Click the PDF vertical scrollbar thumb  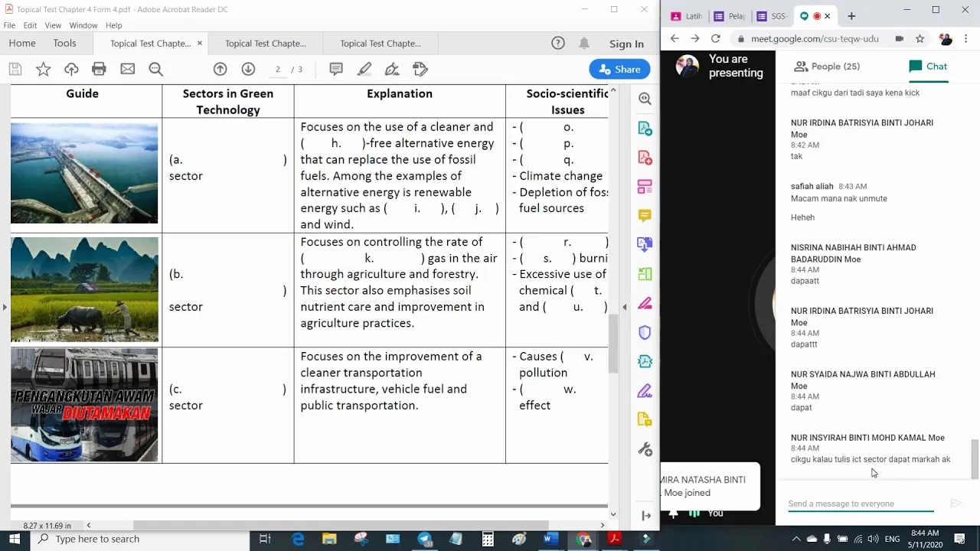pos(612,344)
